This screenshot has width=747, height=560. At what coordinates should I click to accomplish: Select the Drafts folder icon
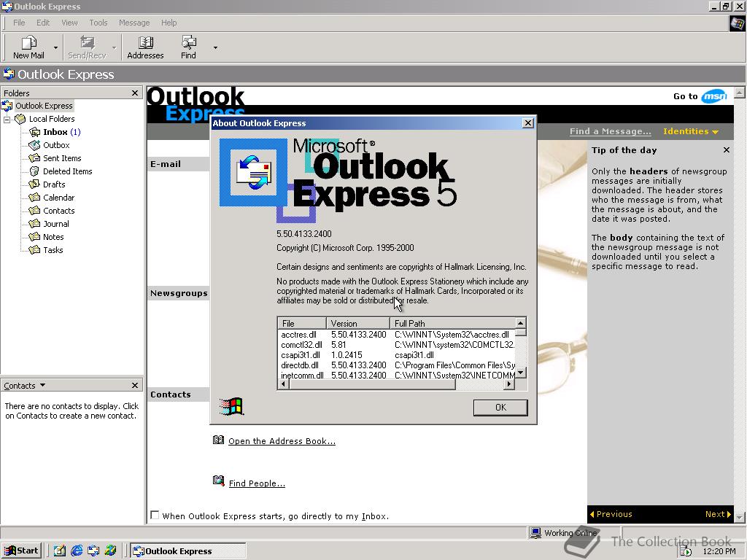(34, 184)
